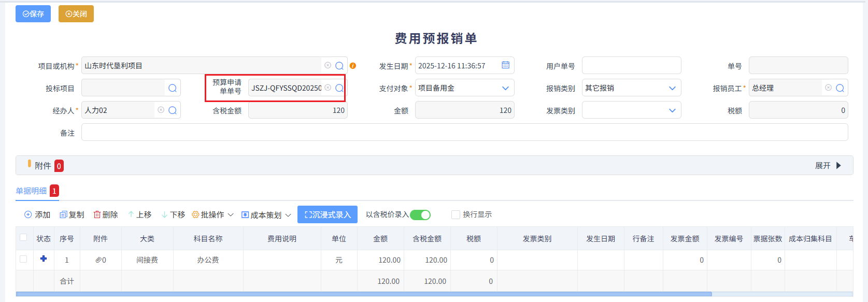The width and height of the screenshot is (868, 302).
Task: Click search icon in 投标项目 field
Action: tap(173, 88)
